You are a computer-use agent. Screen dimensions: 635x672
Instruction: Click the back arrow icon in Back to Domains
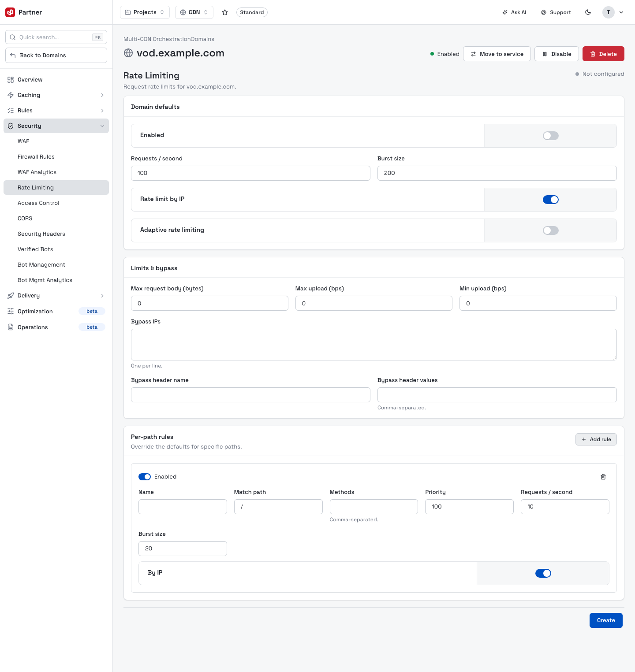coord(13,56)
